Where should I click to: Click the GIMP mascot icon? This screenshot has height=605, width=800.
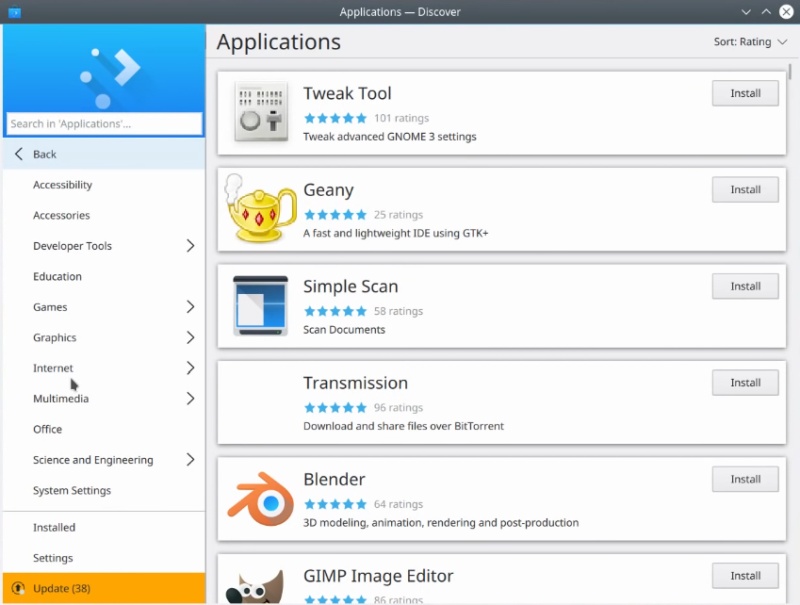tap(255, 587)
